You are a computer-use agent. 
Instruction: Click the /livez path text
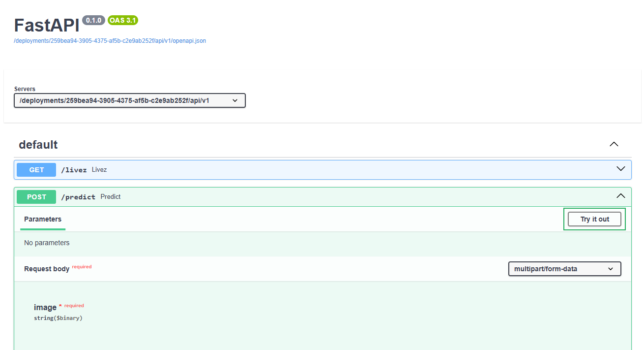coord(74,170)
